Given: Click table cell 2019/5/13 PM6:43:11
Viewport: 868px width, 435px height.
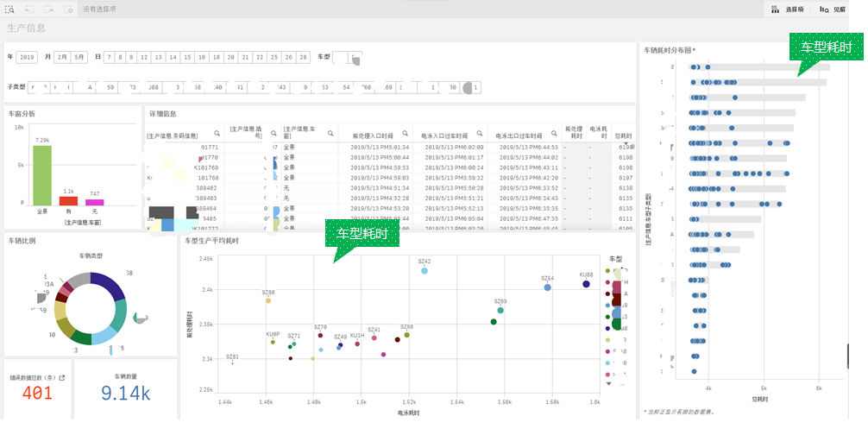Looking at the screenshot, I should point(529,167).
